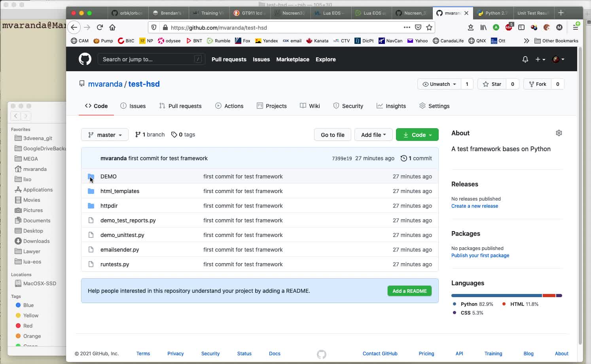Viewport: 591px width, 364px height.
Task: Switch to the Issues repository tab
Action: (133, 106)
